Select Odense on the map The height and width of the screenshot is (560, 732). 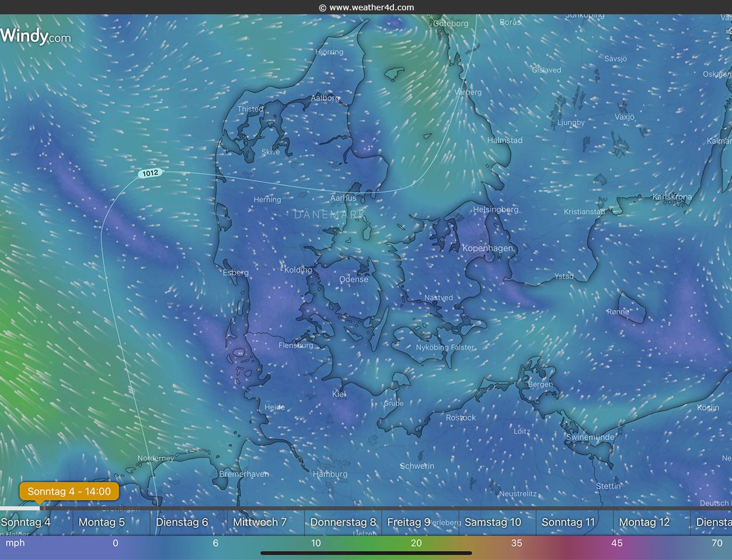pyautogui.click(x=354, y=279)
